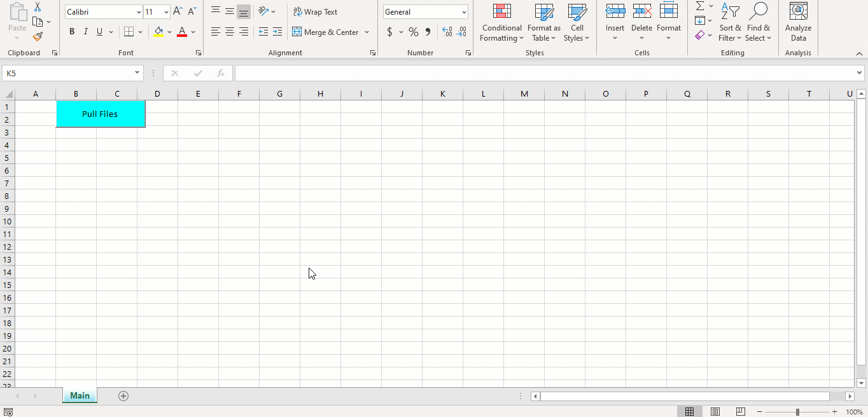The width and height of the screenshot is (868, 417).
Task: Open Alignment dialog launcher
Action: click(x=372, y=53)
